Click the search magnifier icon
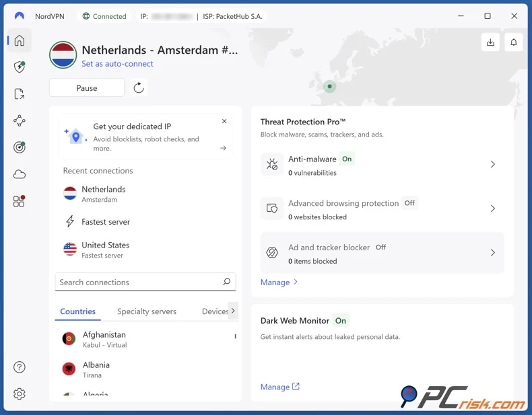The image size is (532, 415). 227,282
